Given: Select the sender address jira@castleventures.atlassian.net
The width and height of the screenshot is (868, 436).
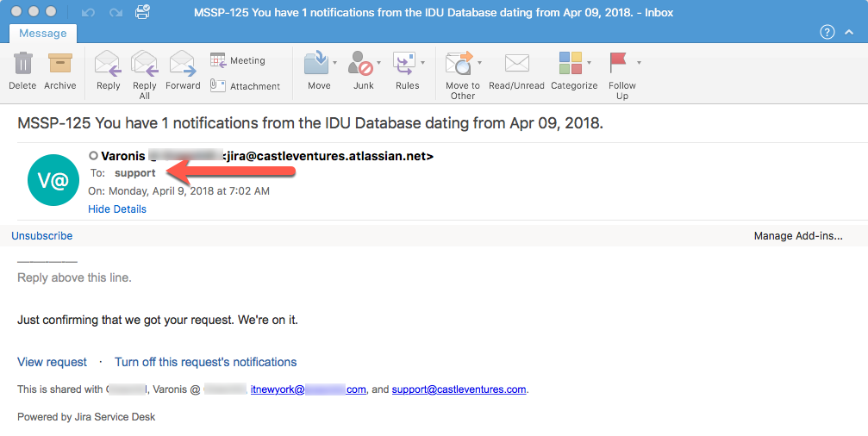Looking at the screenshot, I should click(x=328, y=156).
